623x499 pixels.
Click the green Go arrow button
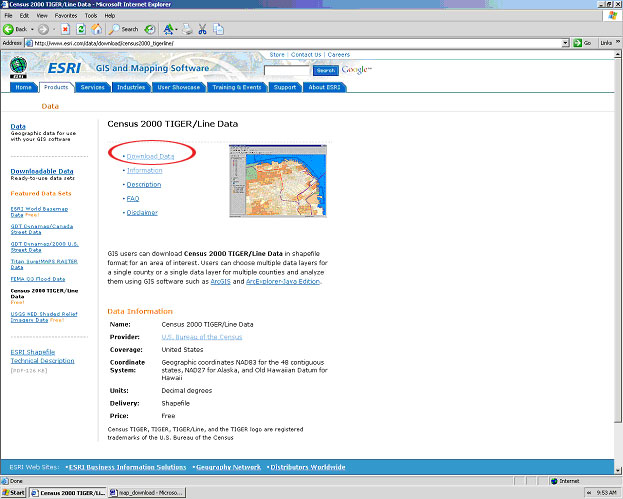tap(577, 43)
